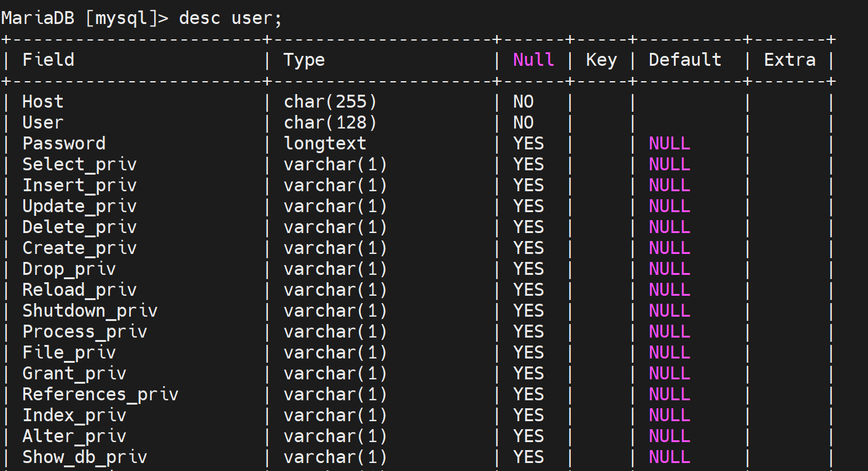Select the 'Show_db_priv' field name
Viewport: 868px width, 471px height.
85,457
